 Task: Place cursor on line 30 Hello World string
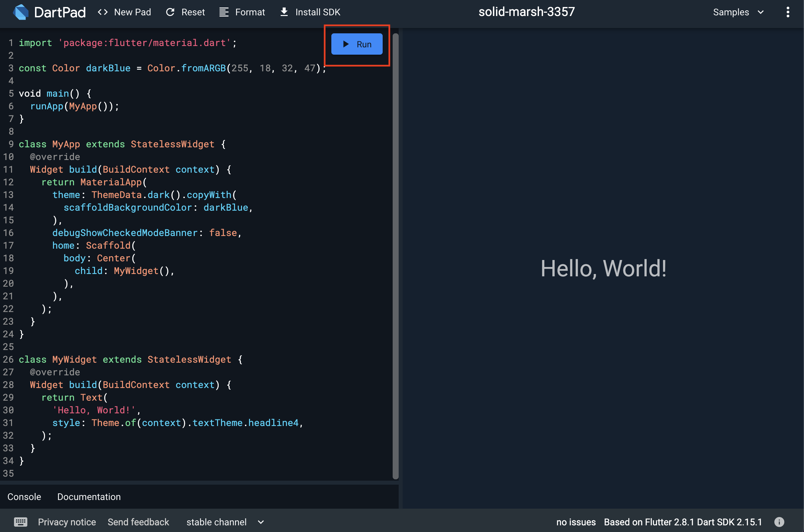click(x=94, y=410)
